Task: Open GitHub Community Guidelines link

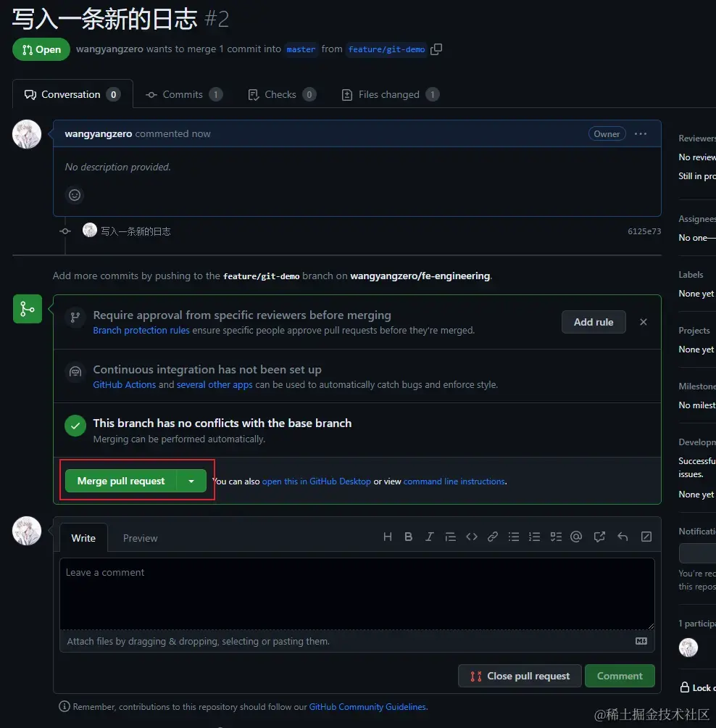Action: tap(367, 707)
